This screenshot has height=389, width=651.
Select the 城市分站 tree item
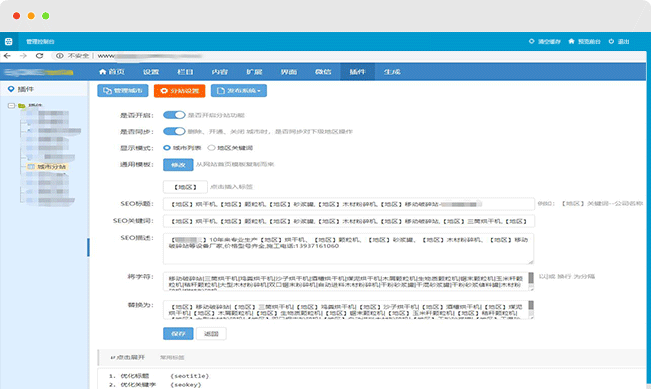pos(47,166)
